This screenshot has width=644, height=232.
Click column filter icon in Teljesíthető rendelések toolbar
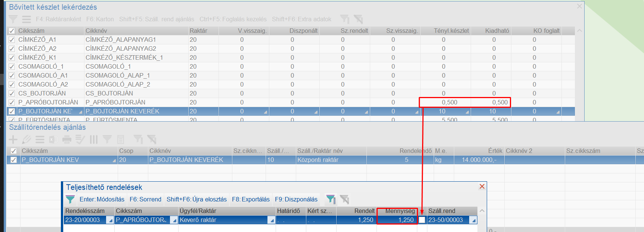coord(331,199)
